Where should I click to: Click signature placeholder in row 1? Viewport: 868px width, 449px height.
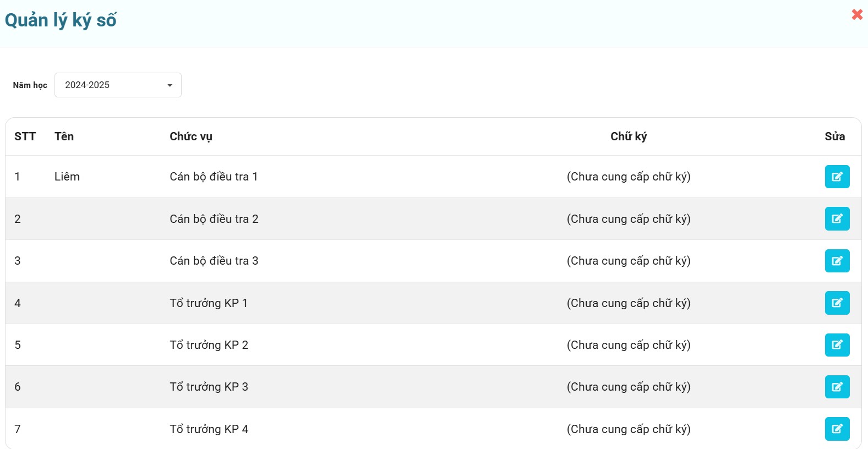pyautogui.click(x=628, y=177)
